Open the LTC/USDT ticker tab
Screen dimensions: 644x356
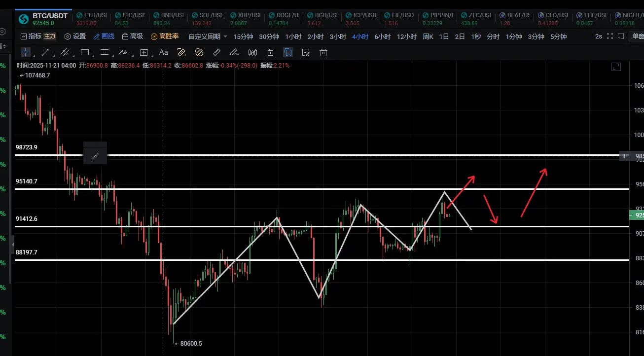point(130,19)
